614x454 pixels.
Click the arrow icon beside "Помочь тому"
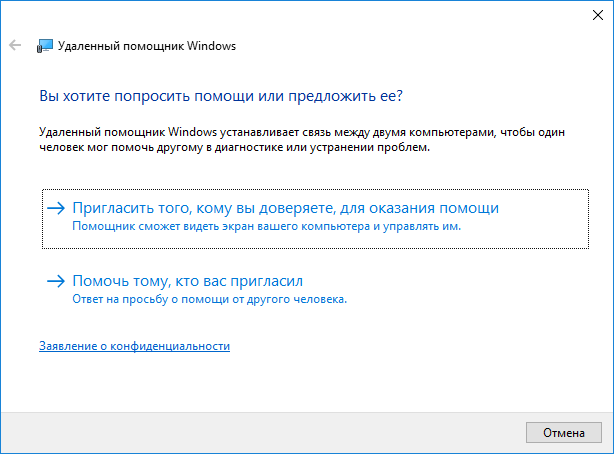pos(56,281)
